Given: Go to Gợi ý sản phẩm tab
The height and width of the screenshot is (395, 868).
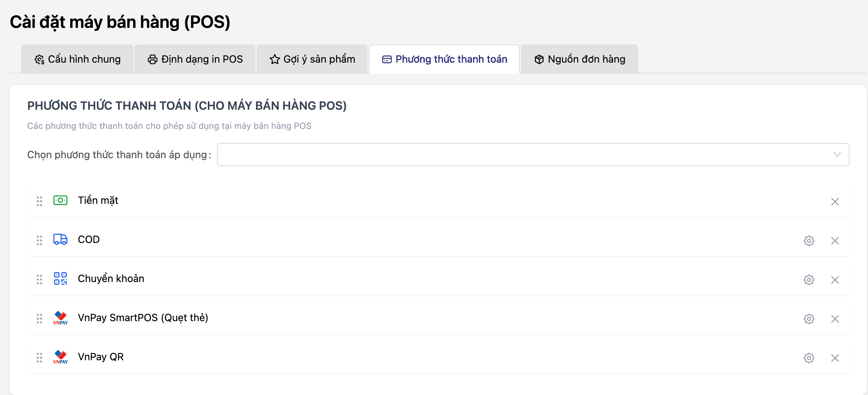Looking at the screenshot, I should (312, 59).
